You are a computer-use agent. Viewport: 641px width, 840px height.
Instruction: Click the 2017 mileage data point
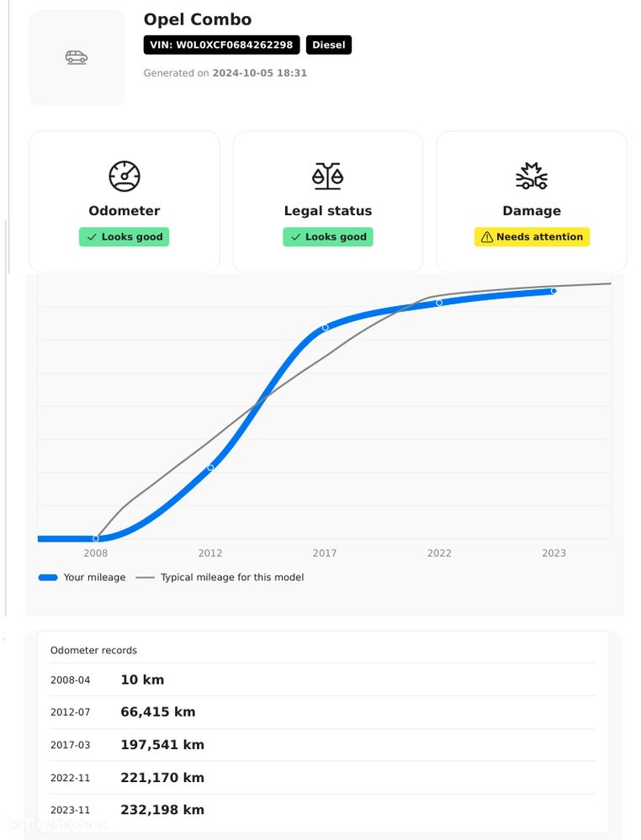point(325,327)
